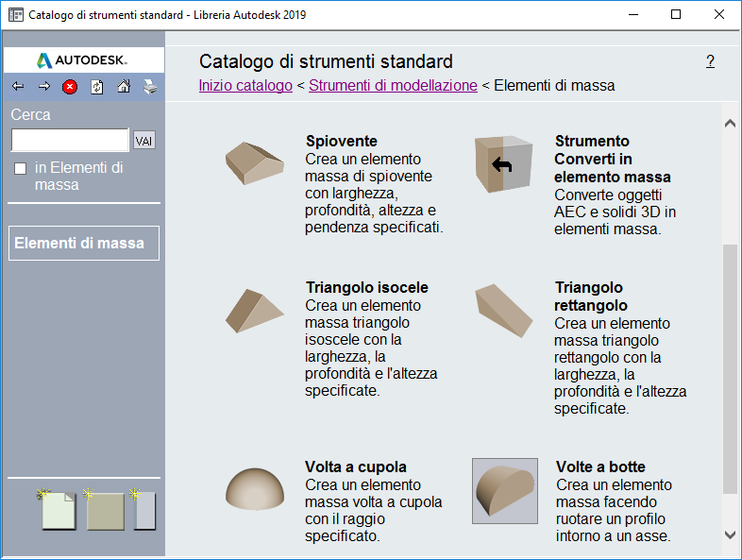The height and width of the screenshot is (560, 742).
Task: Click the vertical scrollbar thumb
Action: point(730,369)
